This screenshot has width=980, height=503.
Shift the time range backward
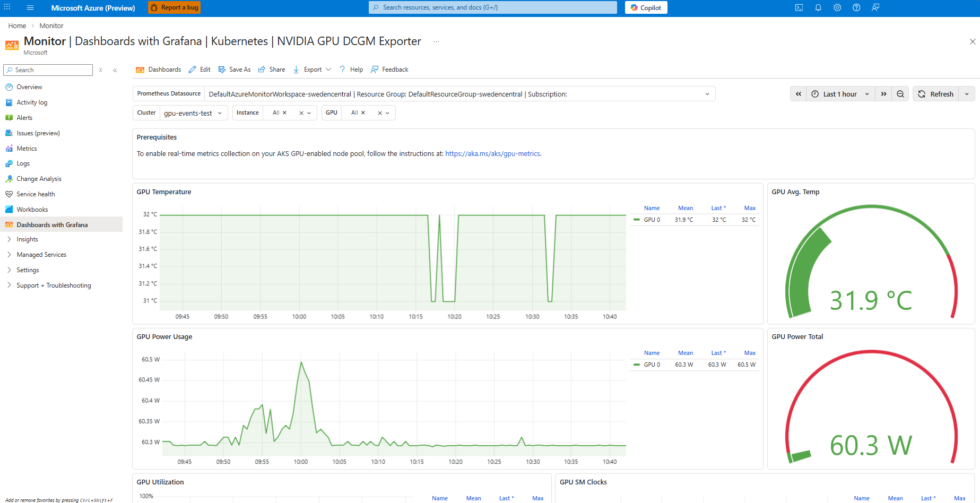799,94
